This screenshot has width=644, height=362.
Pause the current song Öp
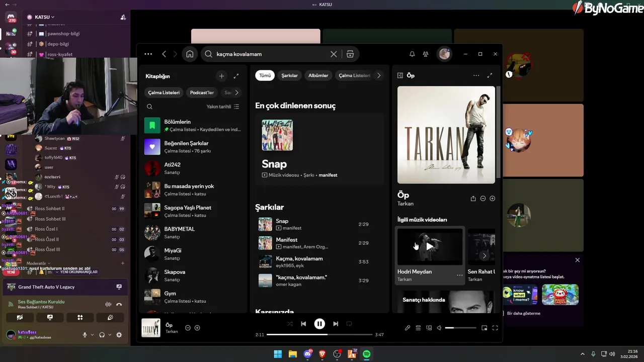tap(319, 324)
